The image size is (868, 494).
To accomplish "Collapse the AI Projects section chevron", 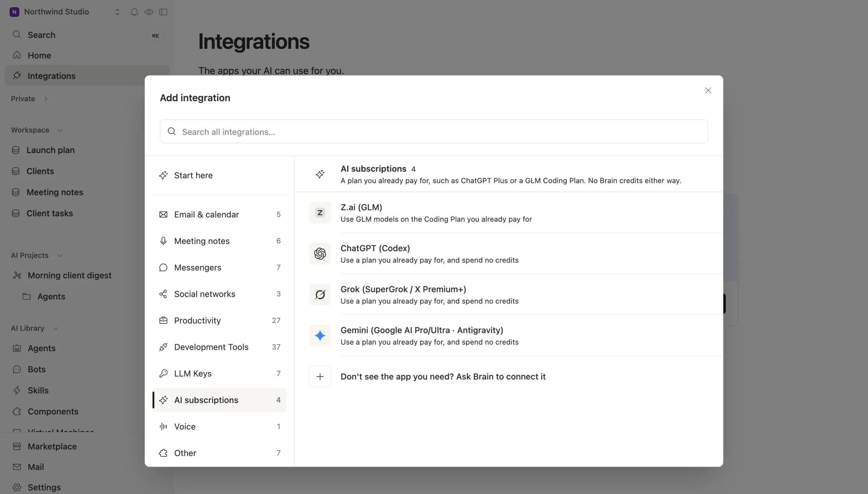I will [60, 255].
